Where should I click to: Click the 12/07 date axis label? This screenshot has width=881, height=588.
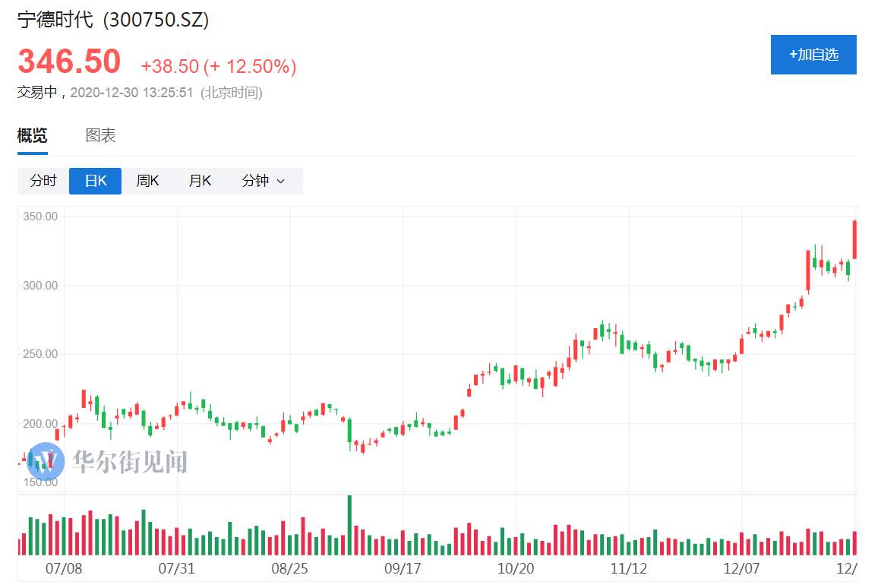pyautogui.click(x=741, y=568)
